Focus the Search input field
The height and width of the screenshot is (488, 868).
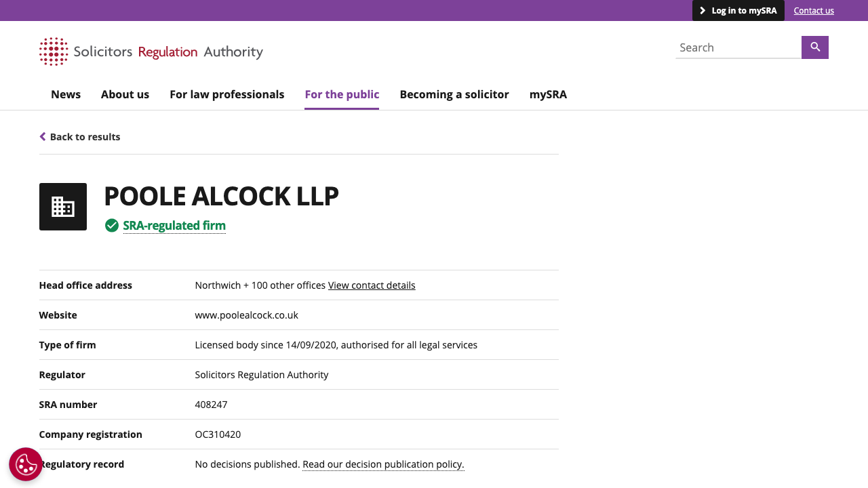coord(738,47)
